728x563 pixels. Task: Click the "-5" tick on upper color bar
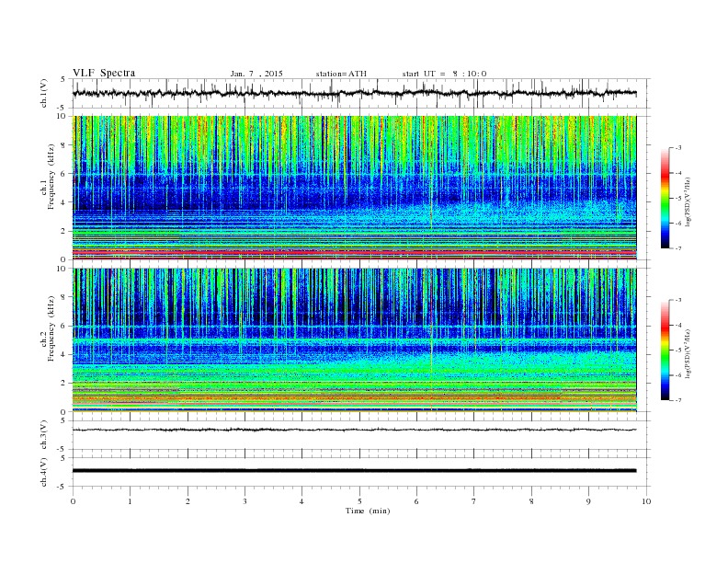click(x=678, y=198)
